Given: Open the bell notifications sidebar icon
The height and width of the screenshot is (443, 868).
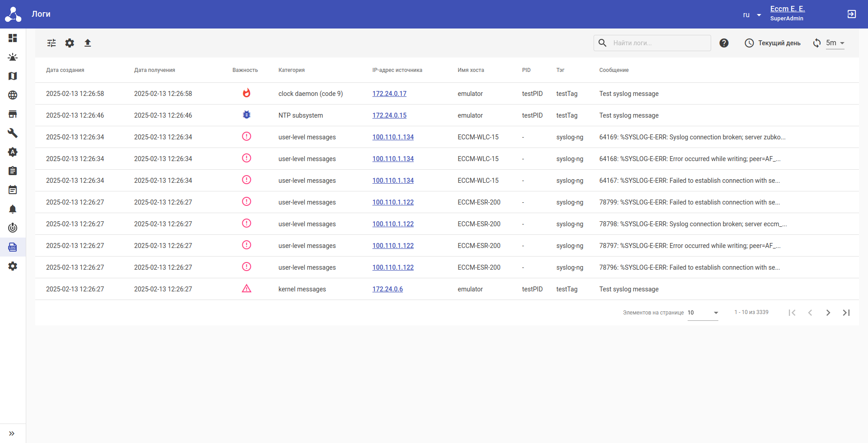Looking at the screenshot, I should (x=13, y=209).
